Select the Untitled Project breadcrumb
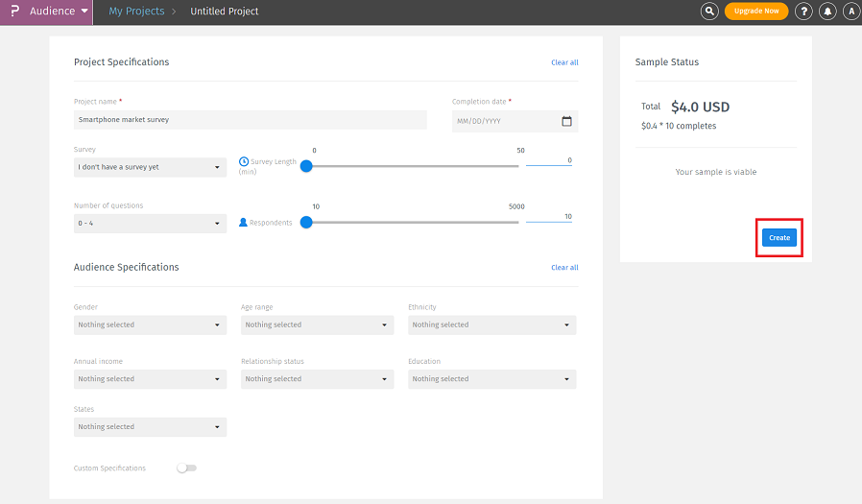Screen dimensions: 862x504 coord(224,12)
